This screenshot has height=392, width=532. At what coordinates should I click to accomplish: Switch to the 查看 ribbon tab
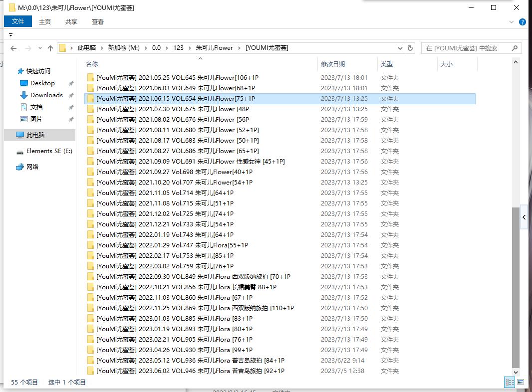98,22
